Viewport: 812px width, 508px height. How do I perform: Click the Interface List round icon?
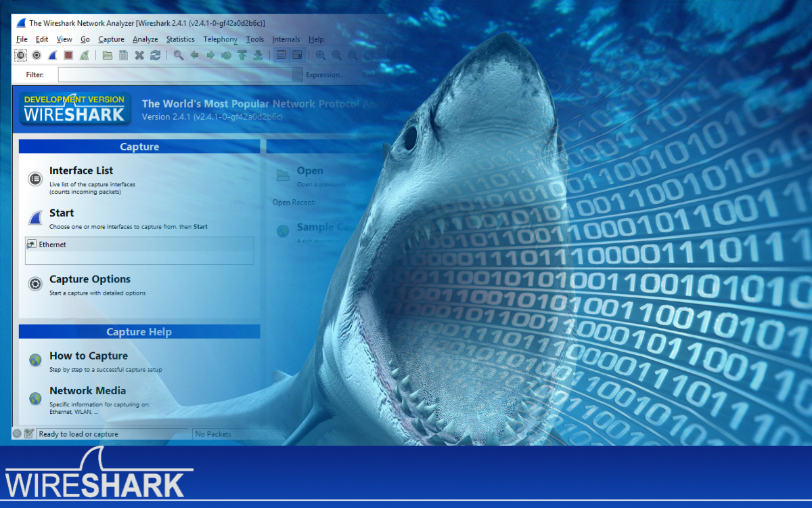35,179
